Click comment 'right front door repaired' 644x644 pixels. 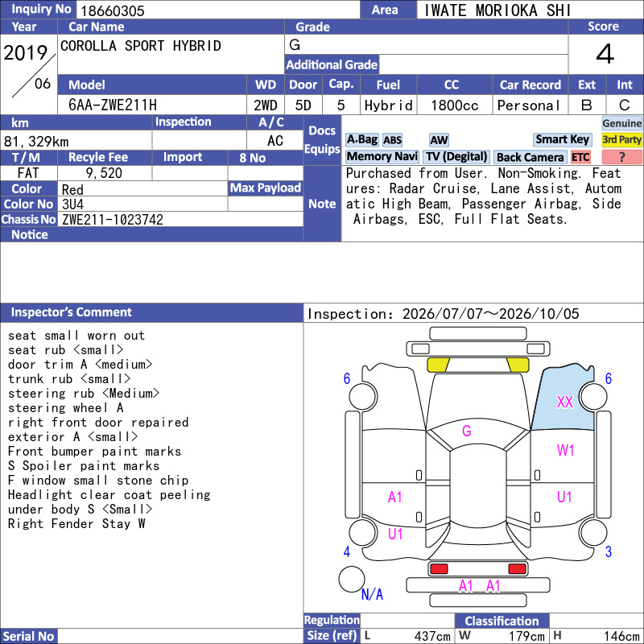pos(98,422)
